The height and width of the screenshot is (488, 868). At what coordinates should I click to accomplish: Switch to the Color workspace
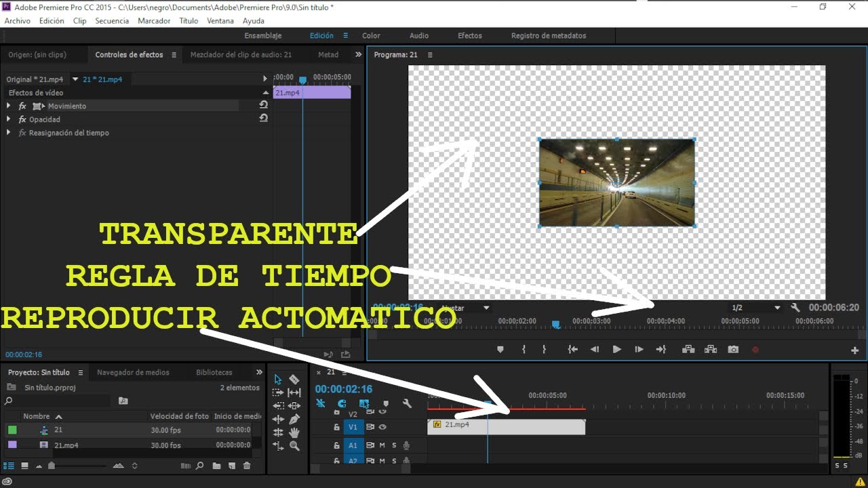(371, 35)
